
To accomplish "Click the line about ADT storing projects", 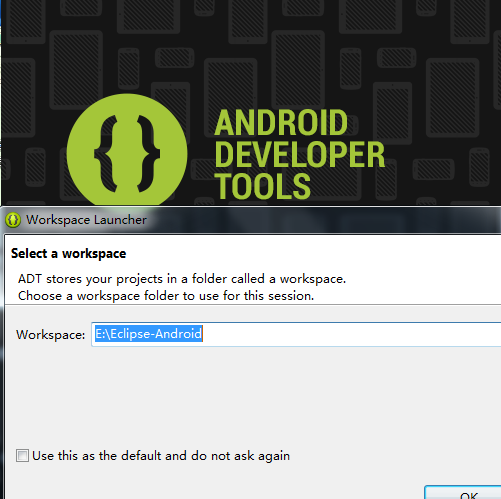I will click(182, 279).
